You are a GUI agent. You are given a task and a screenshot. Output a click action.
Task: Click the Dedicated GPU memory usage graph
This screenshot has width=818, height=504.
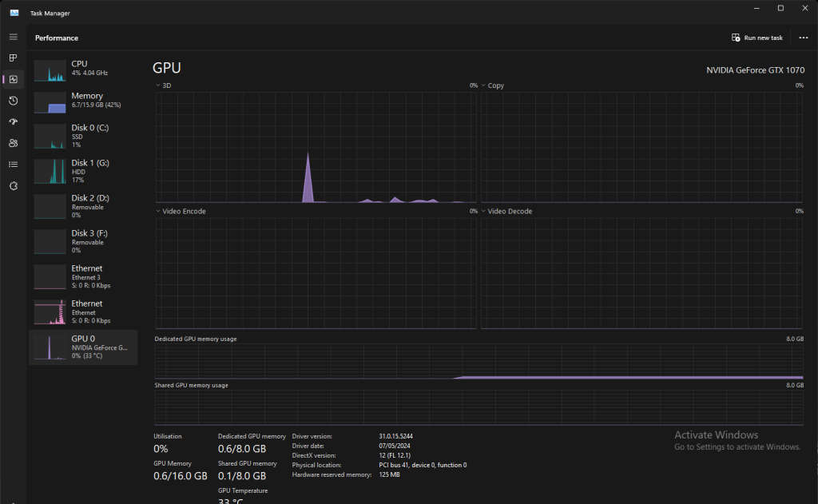(x=478, y=362)
